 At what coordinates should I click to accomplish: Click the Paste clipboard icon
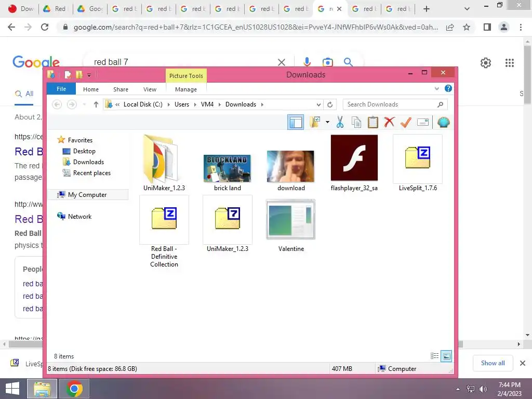(x=373, y=122)
